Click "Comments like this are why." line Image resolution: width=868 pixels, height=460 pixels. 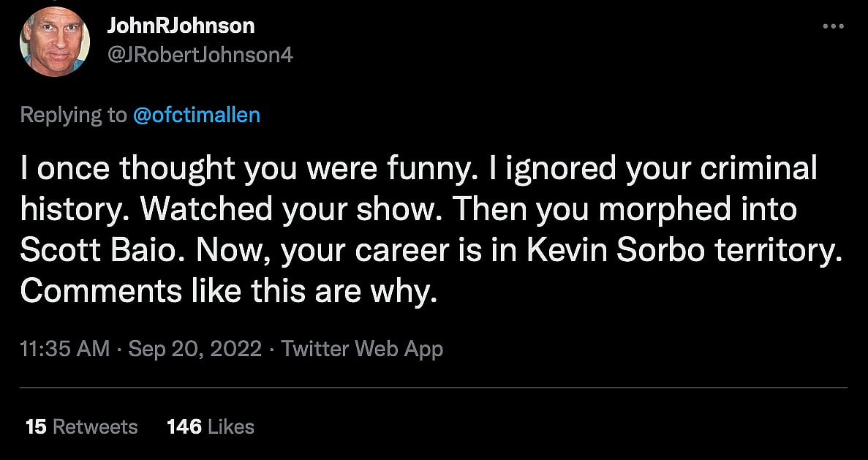coord(228,292)
